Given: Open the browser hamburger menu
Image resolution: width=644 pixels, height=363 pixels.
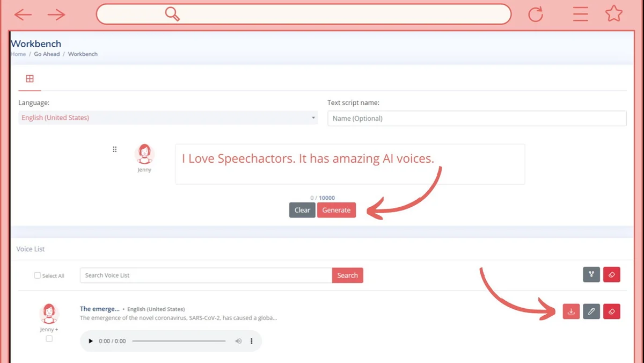Looking at the screenshot, I should point(581,14).
